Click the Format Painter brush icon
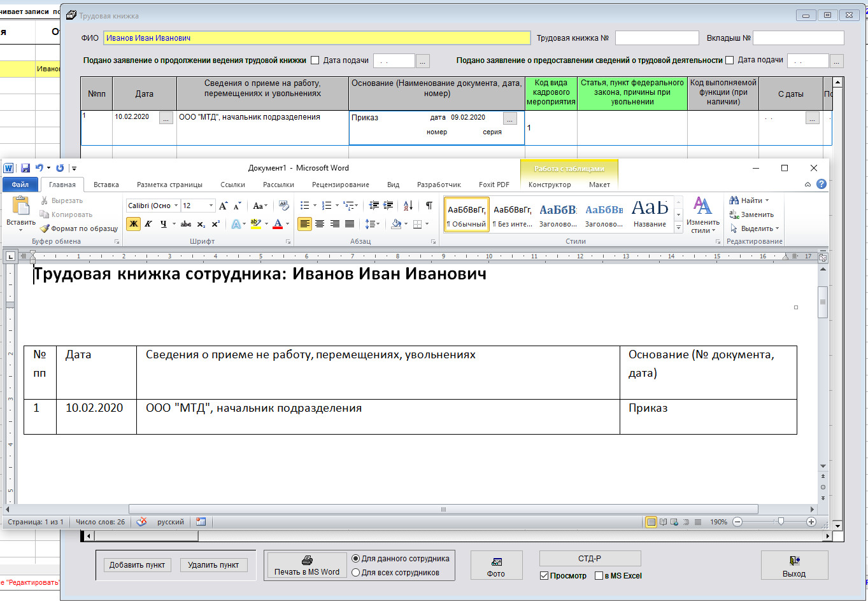This screenshot has width=868, height=602. (x=45, y=228)
